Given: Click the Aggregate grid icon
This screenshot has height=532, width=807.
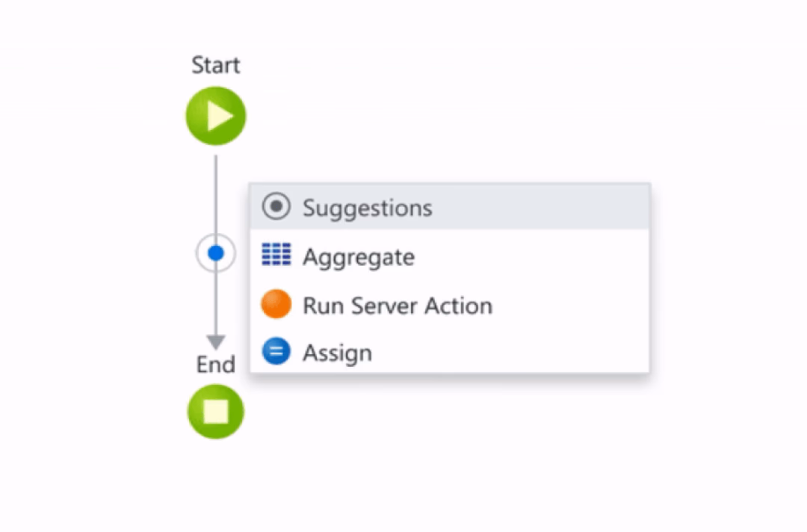Looking at the screenshot, I should pyautogui.click(x=276, y=255).
